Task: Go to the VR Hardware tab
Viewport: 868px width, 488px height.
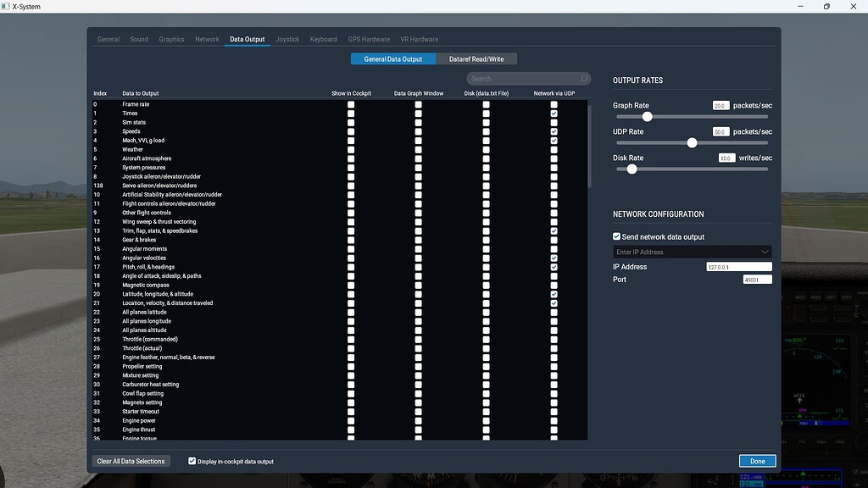Action: 419,39
